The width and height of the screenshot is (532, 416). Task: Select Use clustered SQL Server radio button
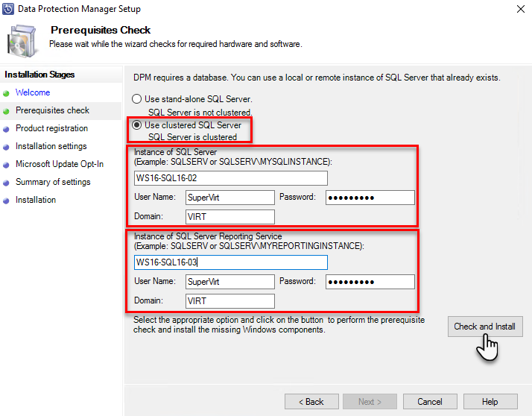[137, 125]
